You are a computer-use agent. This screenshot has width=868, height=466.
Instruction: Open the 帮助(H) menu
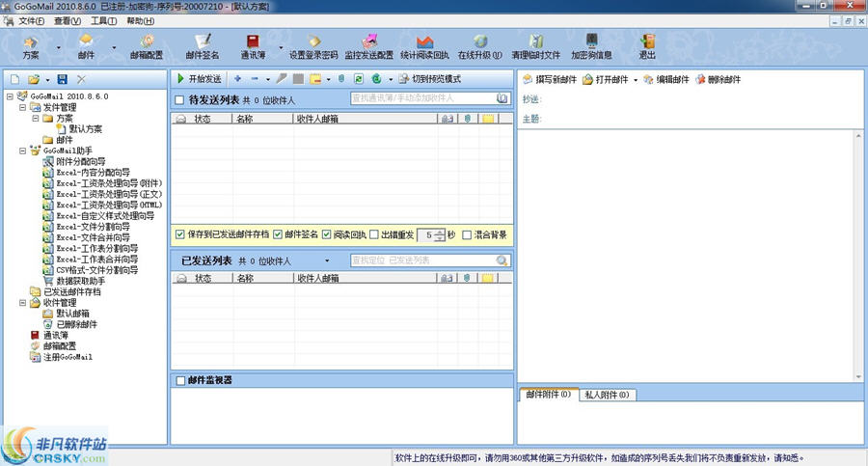coord(140,21)
